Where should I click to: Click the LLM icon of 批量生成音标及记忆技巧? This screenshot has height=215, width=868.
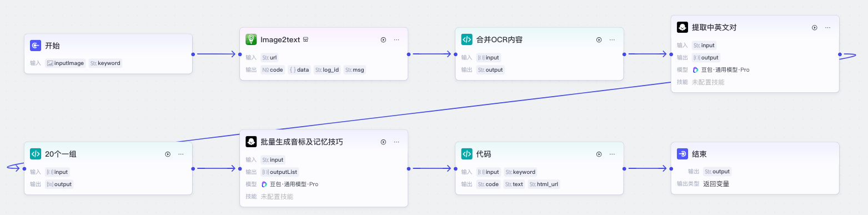(251, 142)
